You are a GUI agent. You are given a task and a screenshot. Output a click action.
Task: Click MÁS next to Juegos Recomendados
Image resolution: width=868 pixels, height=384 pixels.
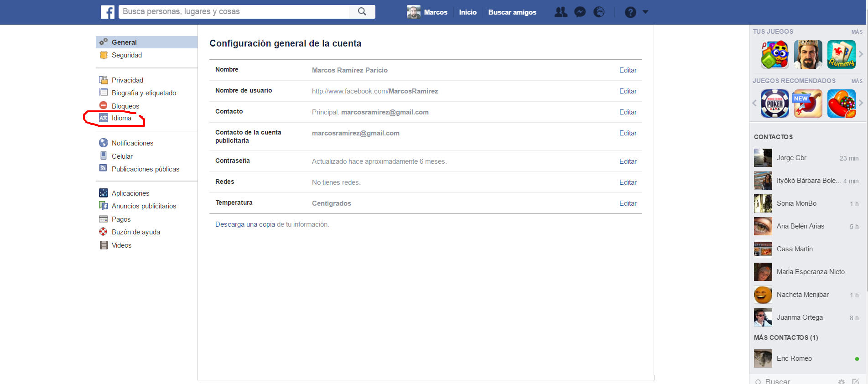pos(857,81)
